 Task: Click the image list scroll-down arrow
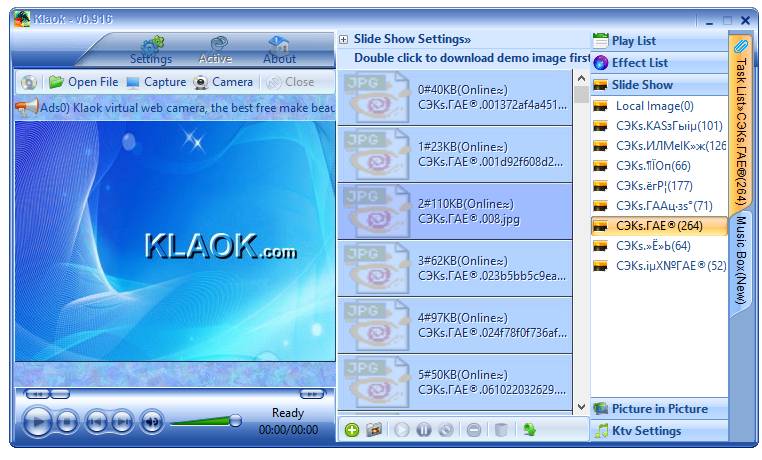[x=581, y=407]
